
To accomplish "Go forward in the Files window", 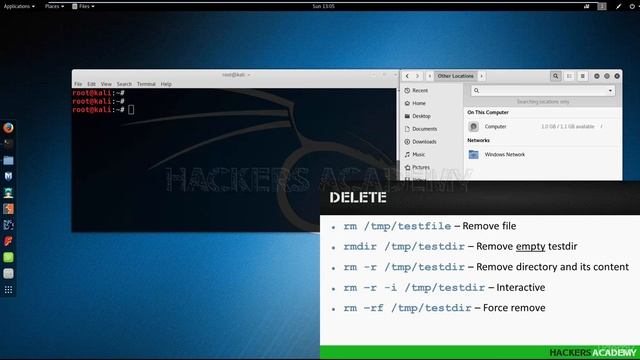I will tap(417, 76).
